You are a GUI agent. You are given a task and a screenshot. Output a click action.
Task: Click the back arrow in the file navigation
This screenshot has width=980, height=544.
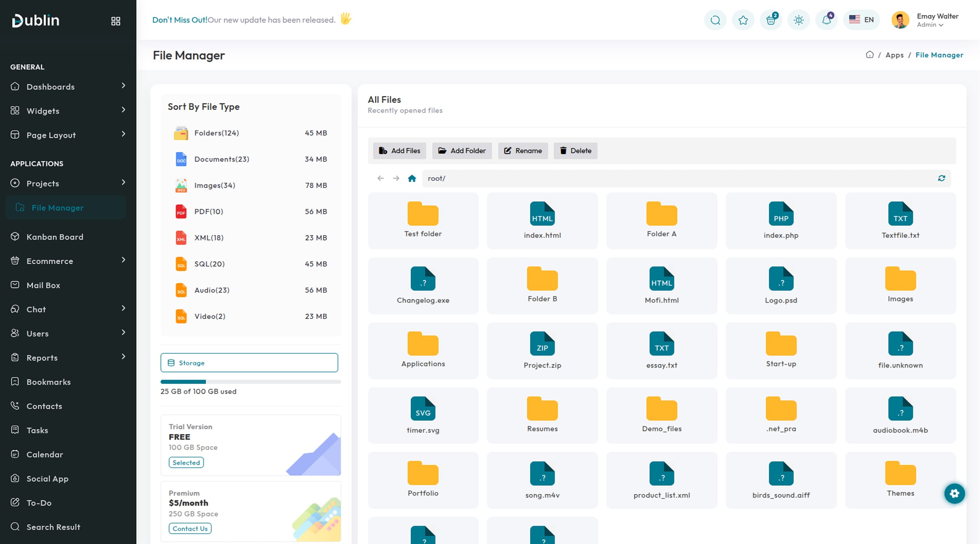[x=380, y=178]
